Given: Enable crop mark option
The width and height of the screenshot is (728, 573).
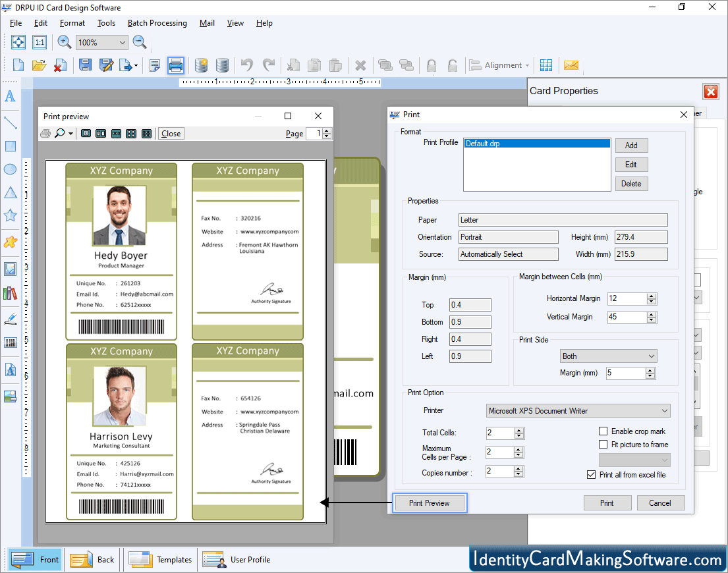Looking at the screenshot, I should pos(603,431).
